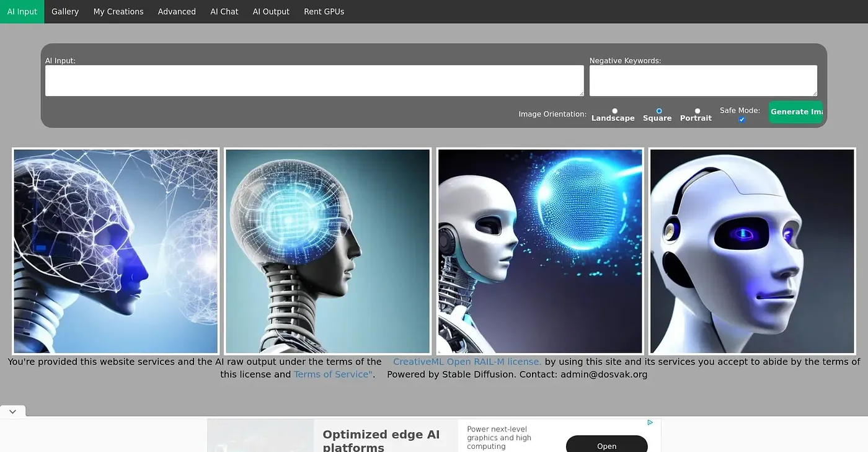Screen dimensions: 868x452
Task: Open My Creations tab
Action: 118,12
